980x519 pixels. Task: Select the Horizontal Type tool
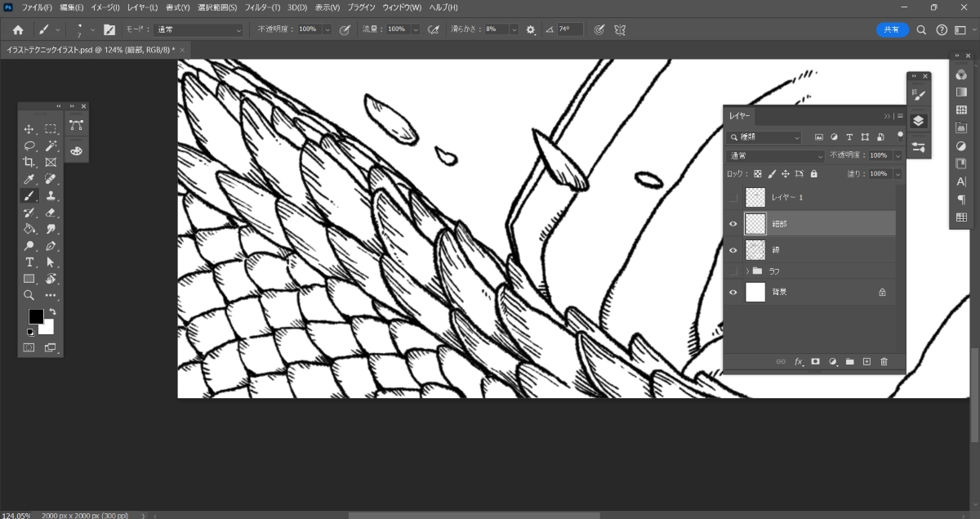coord(29,262)
